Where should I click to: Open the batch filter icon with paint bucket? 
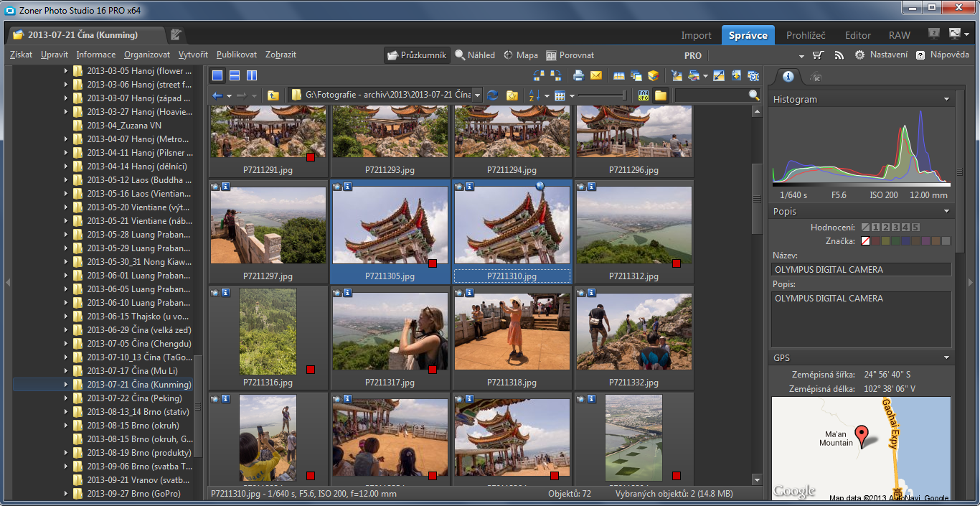coord(694,75)
